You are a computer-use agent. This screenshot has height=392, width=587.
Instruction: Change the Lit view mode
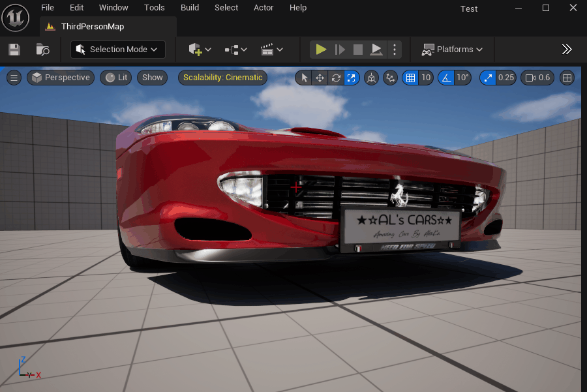click(116, 78)
